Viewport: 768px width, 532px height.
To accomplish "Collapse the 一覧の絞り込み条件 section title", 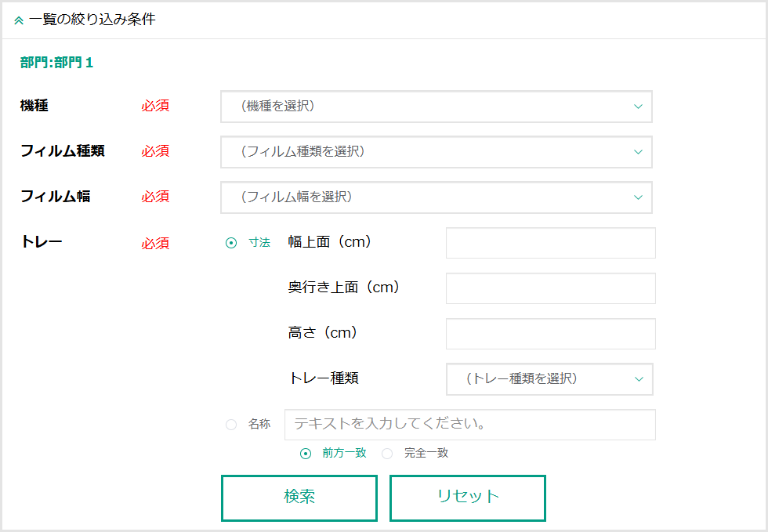I will click(x=92, y=20).
